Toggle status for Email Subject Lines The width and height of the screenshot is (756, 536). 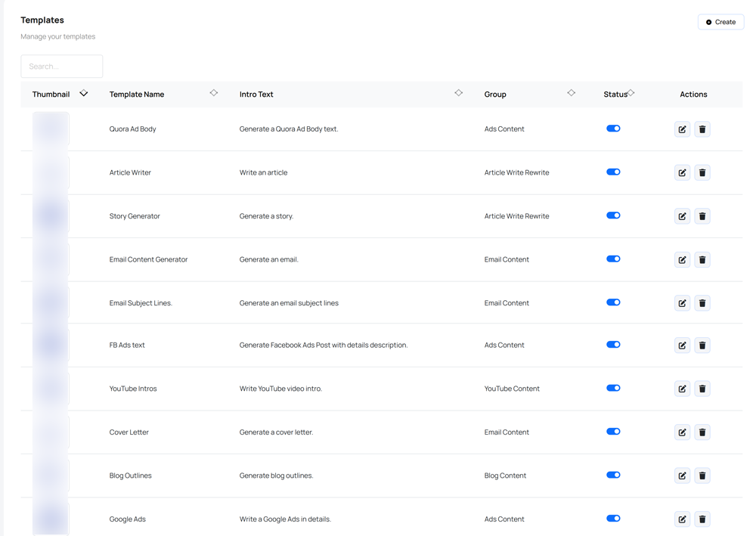tap(613, 302)
